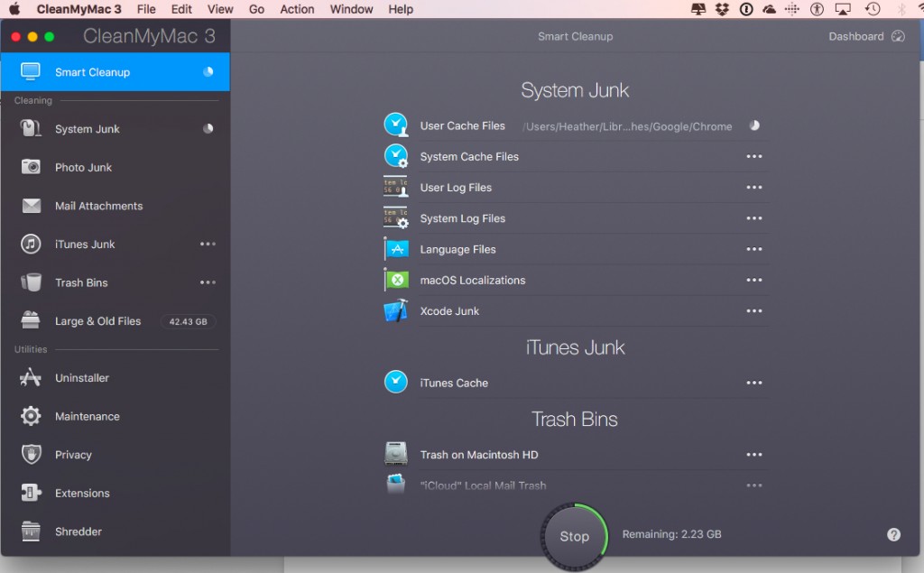Click the Remaining: 2.23 GB status text
Viewport: 924px width, 573px height.
pyautogui.click(x=671, y=534)
